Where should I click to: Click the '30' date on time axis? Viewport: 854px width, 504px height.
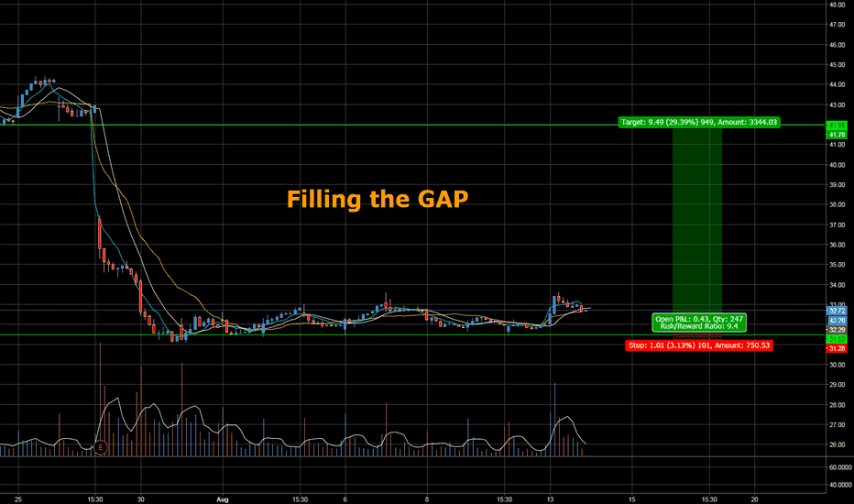click(140, 499)
